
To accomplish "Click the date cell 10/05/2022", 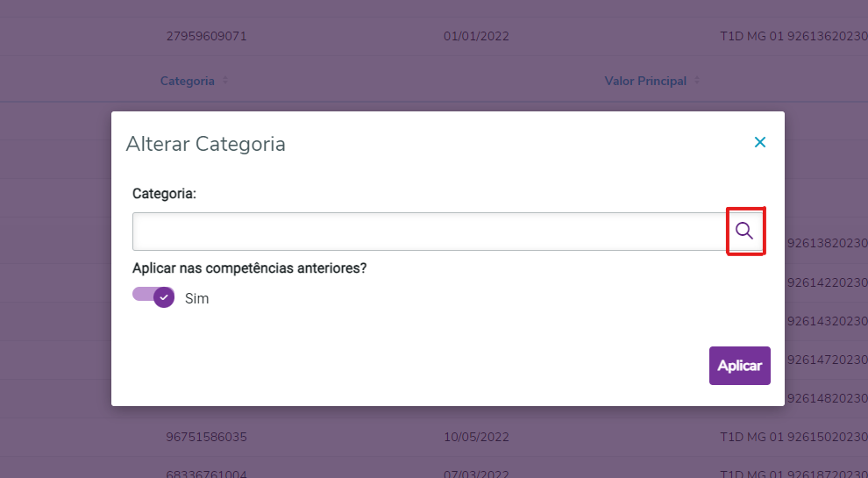I will (476, 436).
